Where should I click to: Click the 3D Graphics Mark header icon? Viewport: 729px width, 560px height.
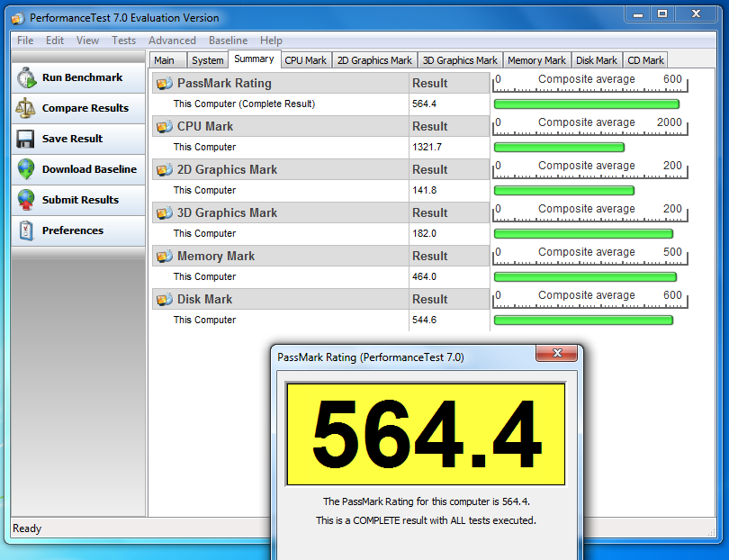point(165,213)
